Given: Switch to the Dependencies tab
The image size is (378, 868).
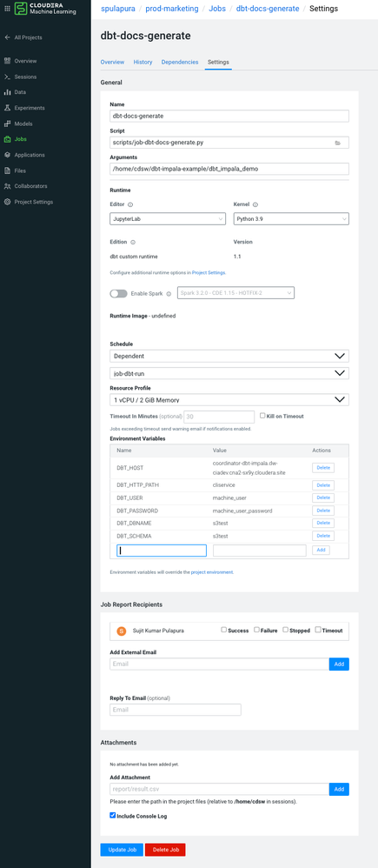Looking at the screenshot, I should pos(180,62).
